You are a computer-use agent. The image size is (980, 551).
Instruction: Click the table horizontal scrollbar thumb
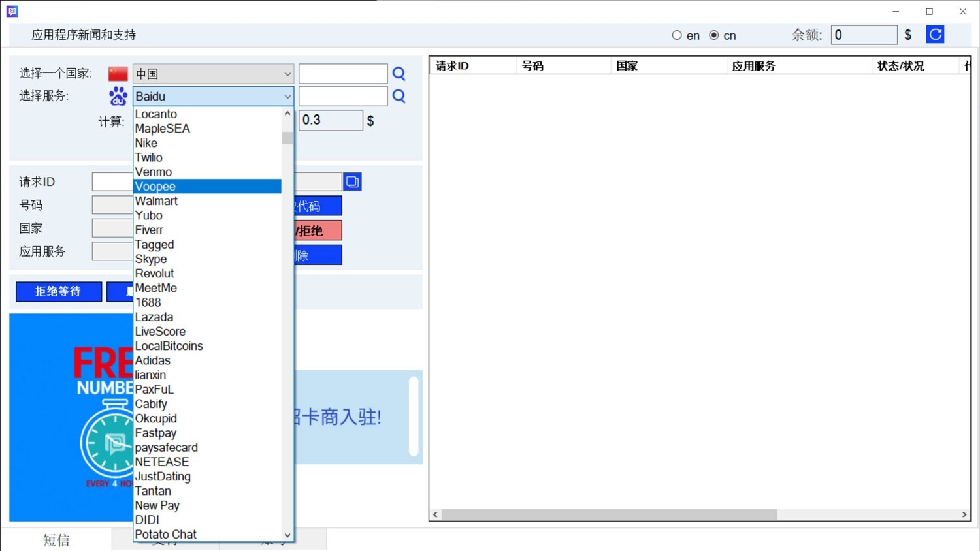610,514
